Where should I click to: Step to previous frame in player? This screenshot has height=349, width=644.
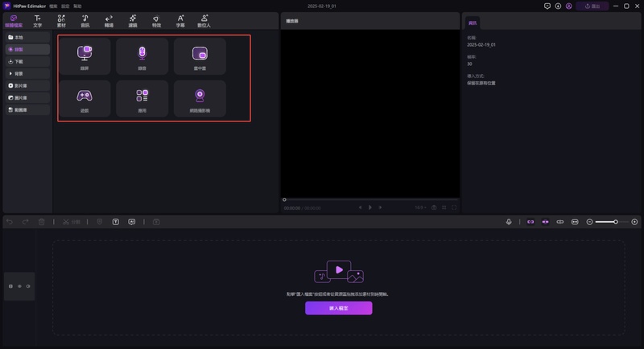tap(360, 207)
